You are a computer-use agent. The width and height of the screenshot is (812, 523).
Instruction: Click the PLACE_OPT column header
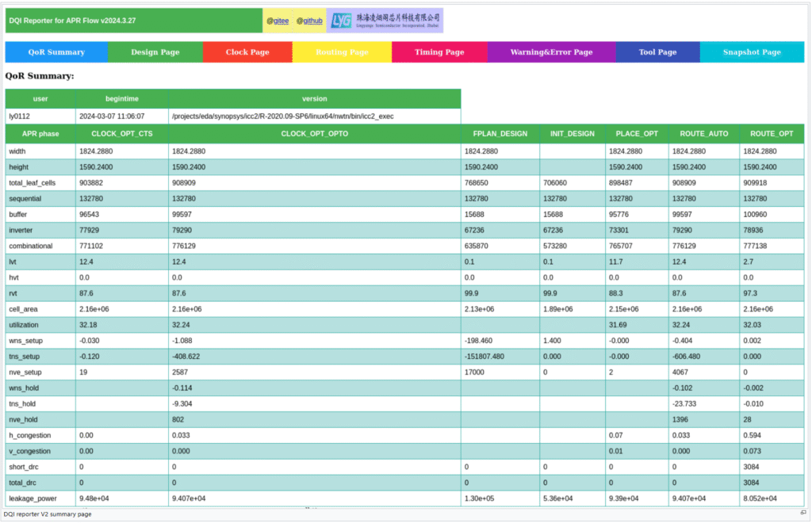point(636,134)
